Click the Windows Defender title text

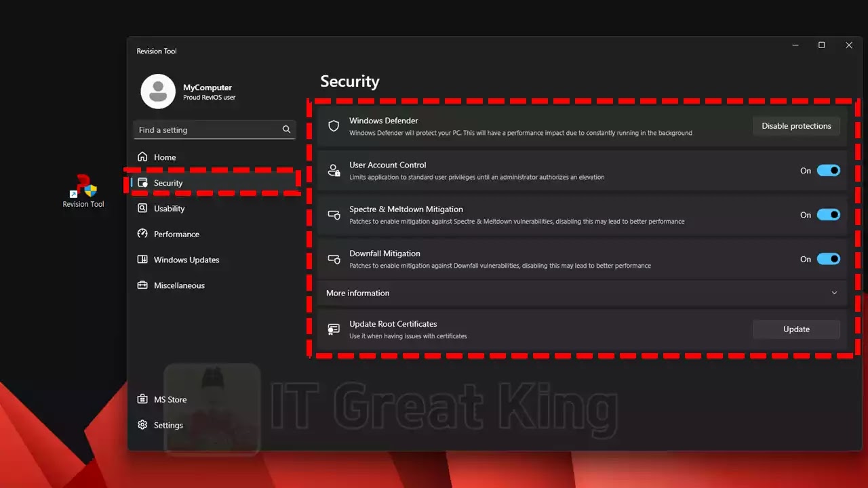(x=384, y=121)
